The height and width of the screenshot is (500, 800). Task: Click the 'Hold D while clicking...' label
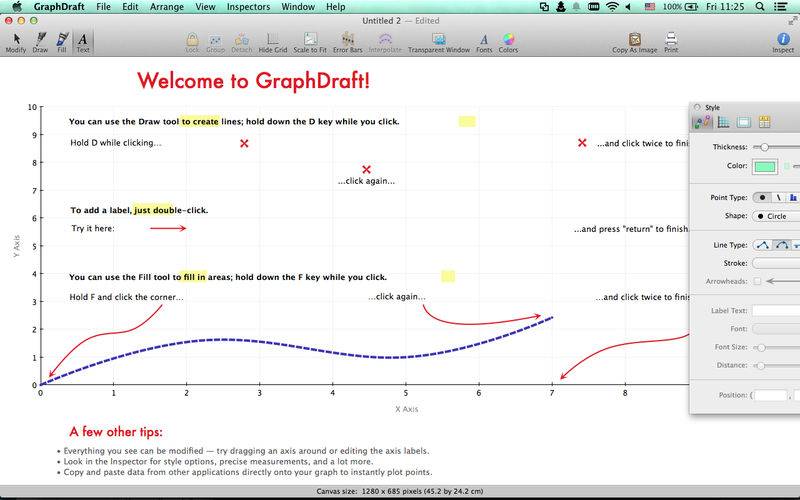(x=116, y=143)
